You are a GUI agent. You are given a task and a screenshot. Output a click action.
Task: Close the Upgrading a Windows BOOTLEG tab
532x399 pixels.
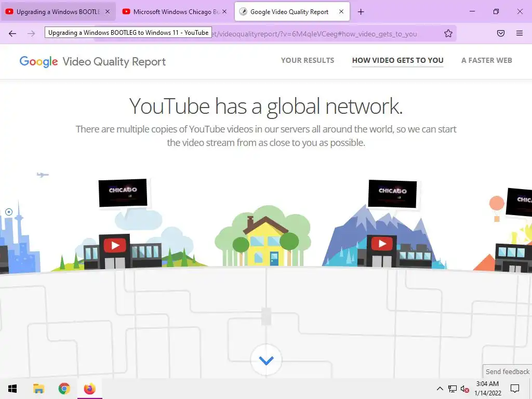point(108,11)
